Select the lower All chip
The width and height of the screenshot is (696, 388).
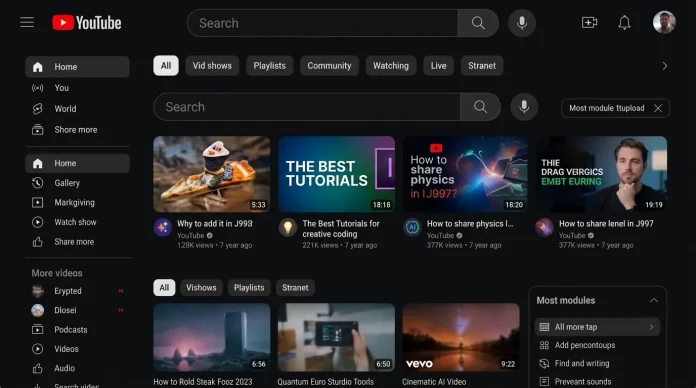tap(164, 288)
